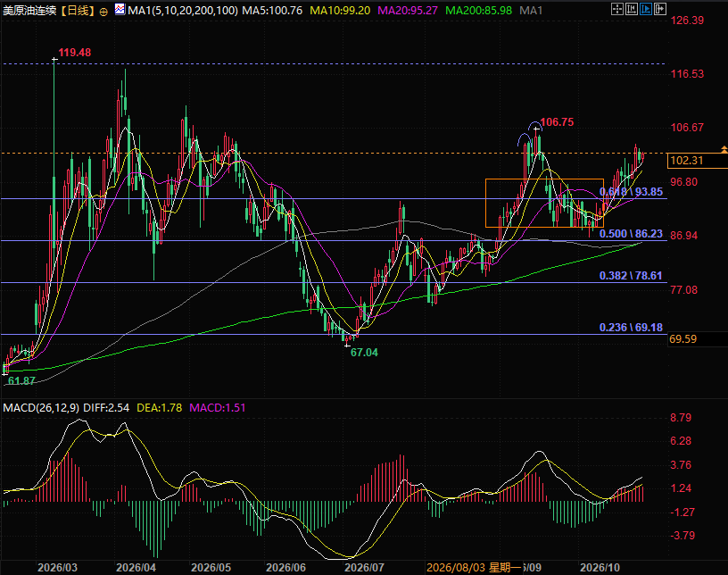728x575 pixels.
Task: Click the 2026/05 date axis label
Action: click(211, 568)
